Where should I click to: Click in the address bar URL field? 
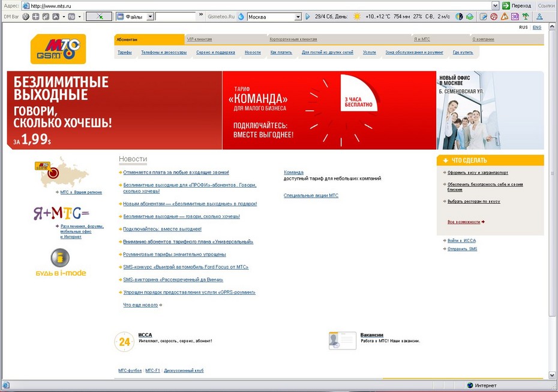pyautogui.click(x=256, y=5)
